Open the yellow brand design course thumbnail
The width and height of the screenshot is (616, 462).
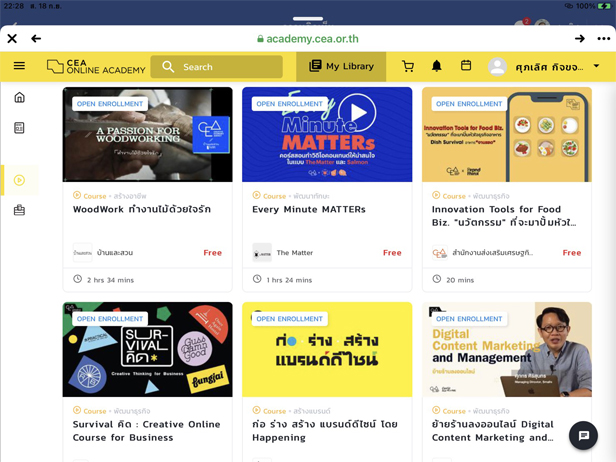pyautogui.click(x=327, y=349)
